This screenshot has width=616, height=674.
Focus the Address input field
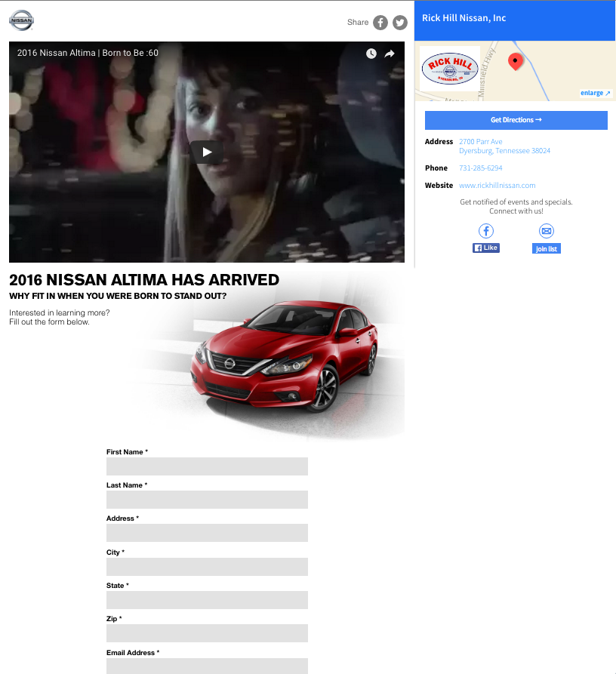point(207,533)
